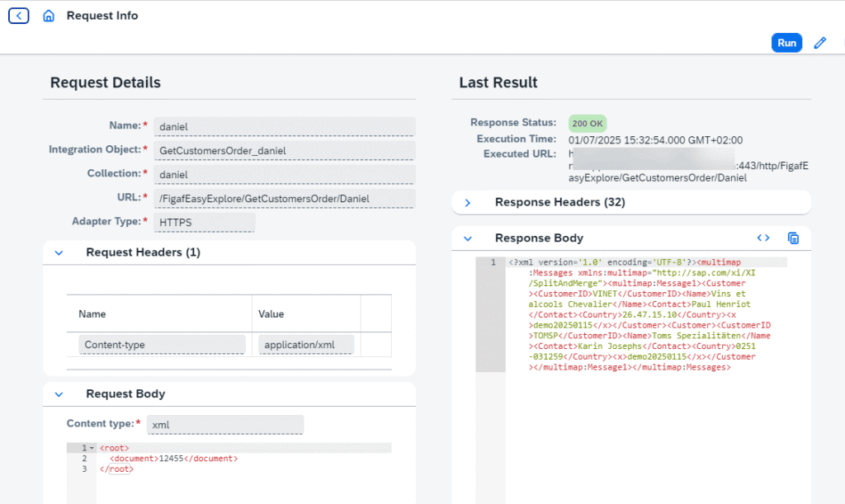
Task: Click the Collection input field
Action: (x=285, y=175)
